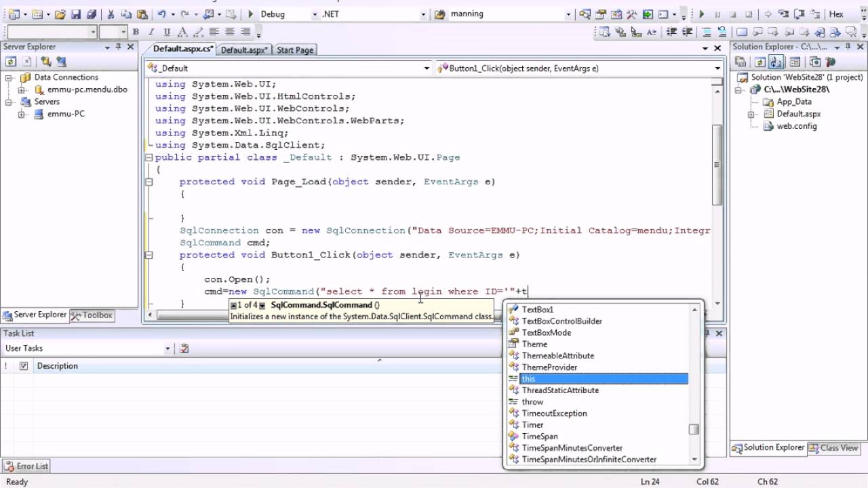Screen dimensions: 868x488
Task: Select TimeSpan in IntelliSense list
Action: coord(540,436)
